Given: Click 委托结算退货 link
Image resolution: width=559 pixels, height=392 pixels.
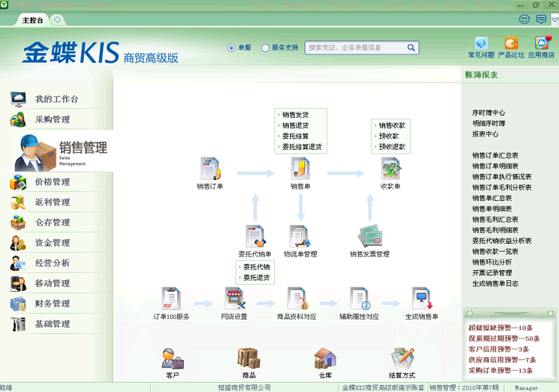Looking at the screenshot, I should 302,147.
